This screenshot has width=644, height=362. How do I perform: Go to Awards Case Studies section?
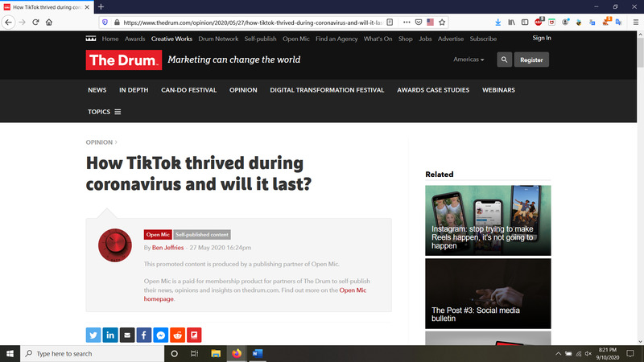pos(432,90)
